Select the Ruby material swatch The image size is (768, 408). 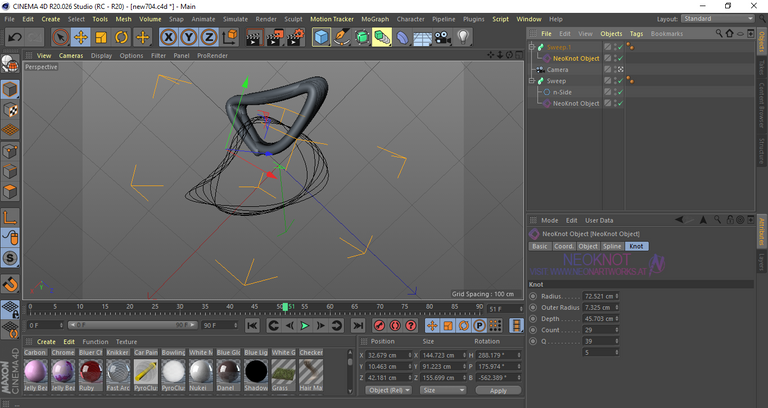[91, 371]
